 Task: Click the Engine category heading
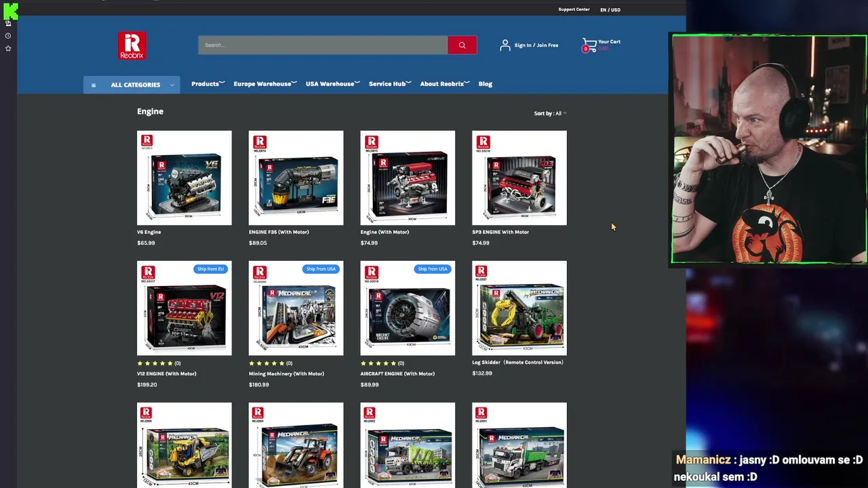click(150, 111)
